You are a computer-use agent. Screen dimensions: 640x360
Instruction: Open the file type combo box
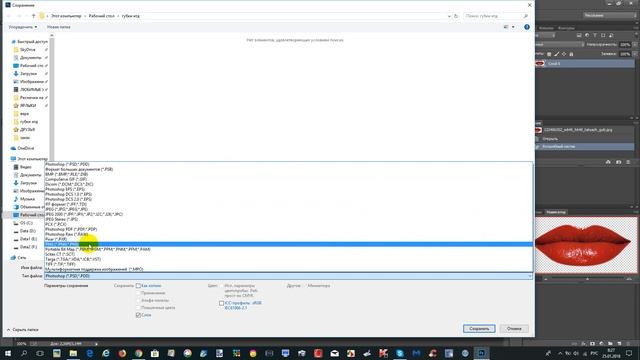tap(288, 276)
